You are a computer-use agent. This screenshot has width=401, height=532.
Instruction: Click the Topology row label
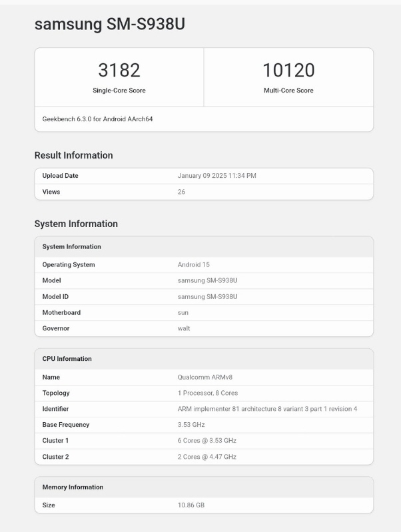tap(56, 393)
